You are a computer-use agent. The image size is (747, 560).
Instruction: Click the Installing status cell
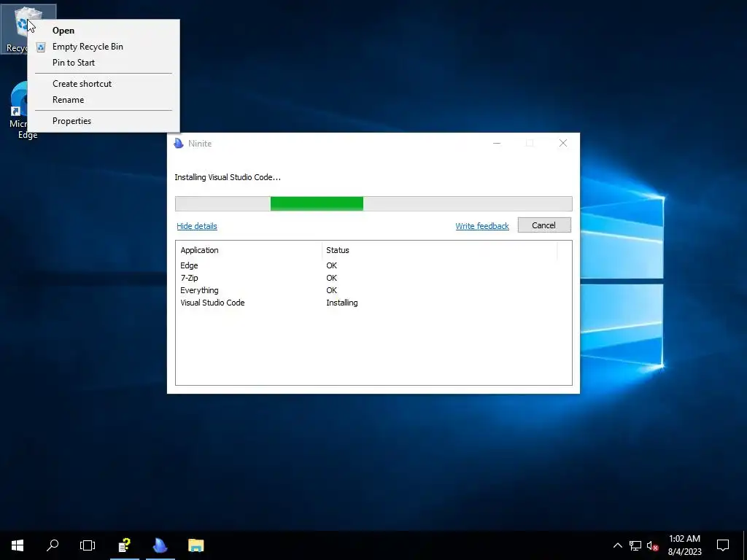pos(342,303)
